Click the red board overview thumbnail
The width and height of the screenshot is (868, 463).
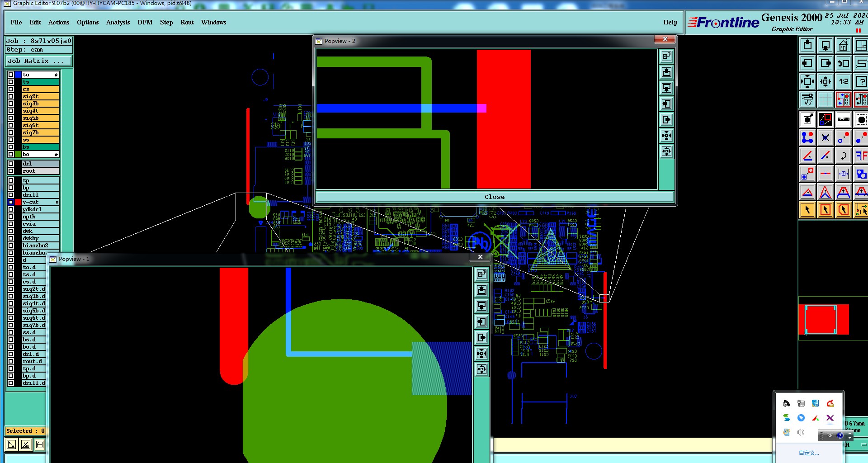pyautogui.click(x=824, y=319)
